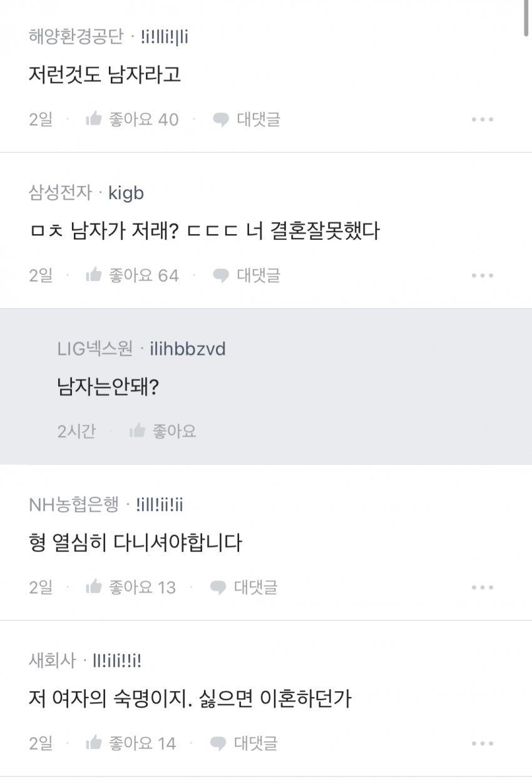The height and width of the screenshot is (784, 532).
Task: Tap the LIG넥스원 company name
Action: click(x=95, y=349)
